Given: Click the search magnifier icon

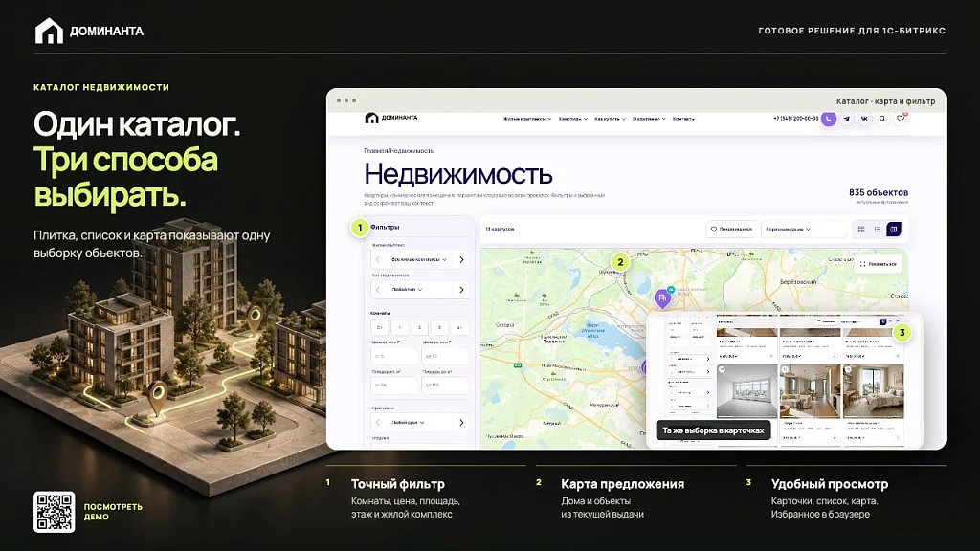Looking at the screenshot, I should (882, 119).
